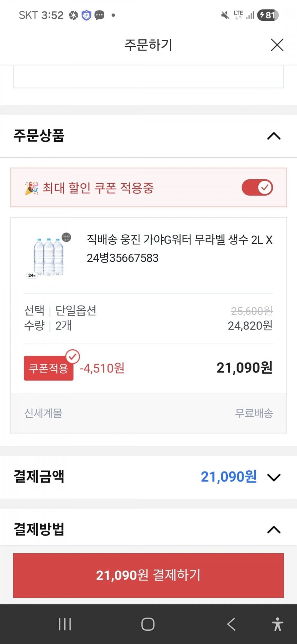Pay with the 21,090원 결제하기 button
Viewport: 297px width, 644px height.
148,575
